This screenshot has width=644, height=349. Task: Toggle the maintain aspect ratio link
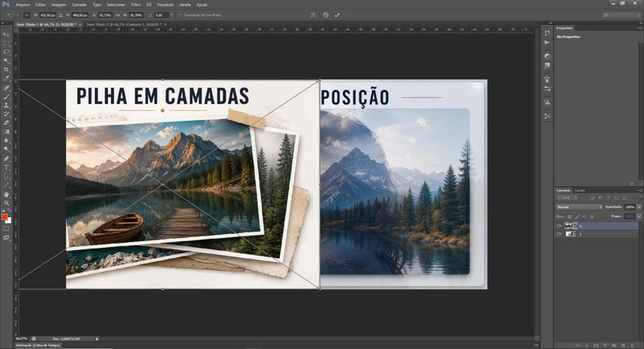point(118,15)
